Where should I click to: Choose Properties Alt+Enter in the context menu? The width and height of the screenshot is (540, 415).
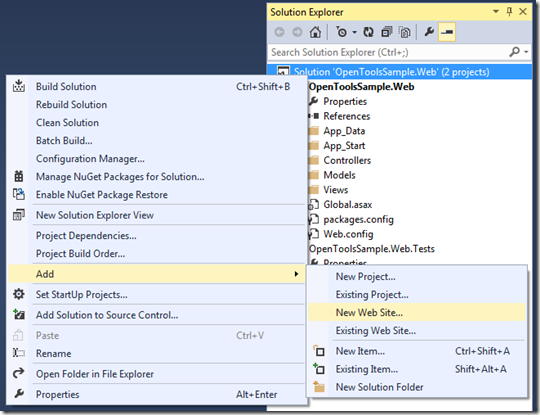pos(156,394)
